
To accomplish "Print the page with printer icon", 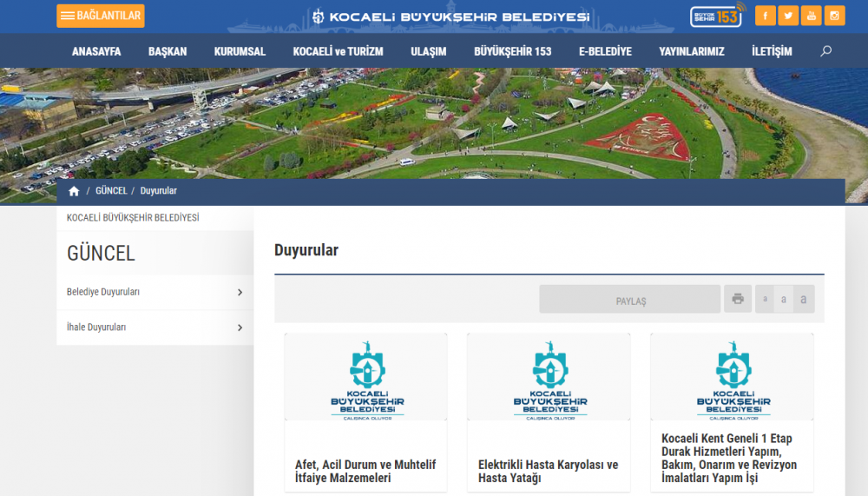I will (x=738, y=300).
